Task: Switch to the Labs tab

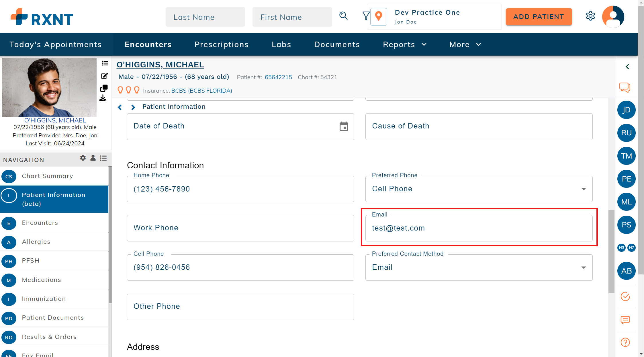Action: (281, 44)
